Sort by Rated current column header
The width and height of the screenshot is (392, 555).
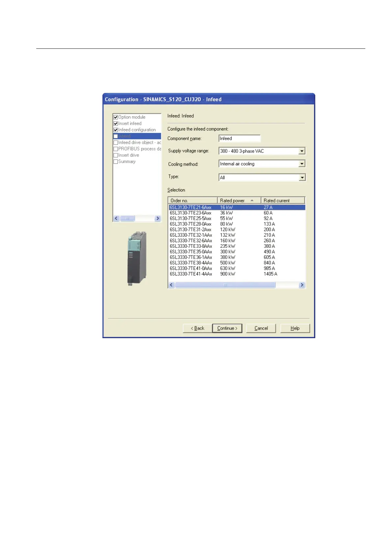click(283, 200)
